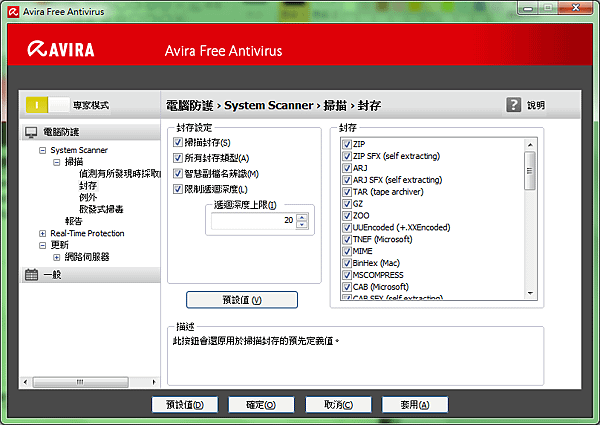Click archive list scrollbar up arrow

click(530, 145)
